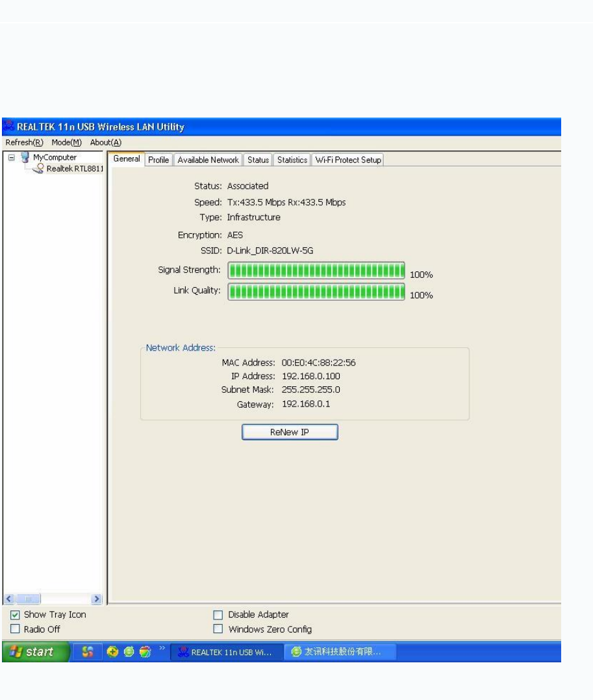The width and height of the screenshot is (593, 700).
Task: Open the green browser quick launch icon
Action: point(129,652)
